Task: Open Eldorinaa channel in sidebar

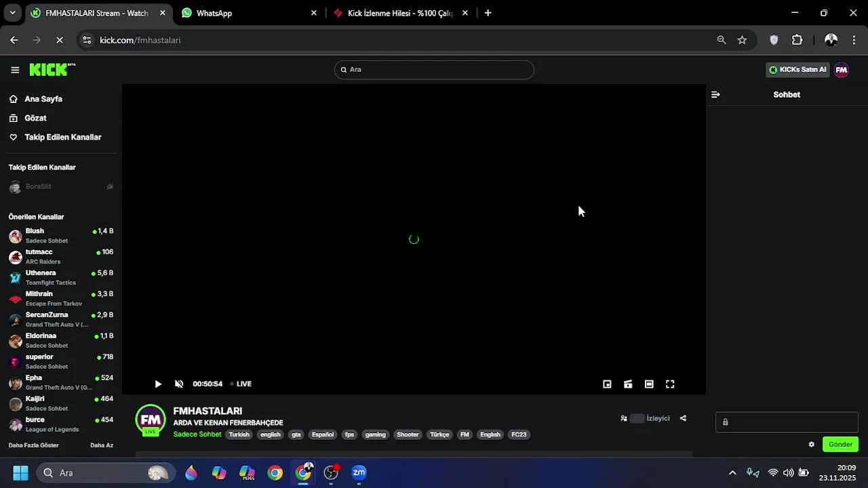Action: [61, 341]
